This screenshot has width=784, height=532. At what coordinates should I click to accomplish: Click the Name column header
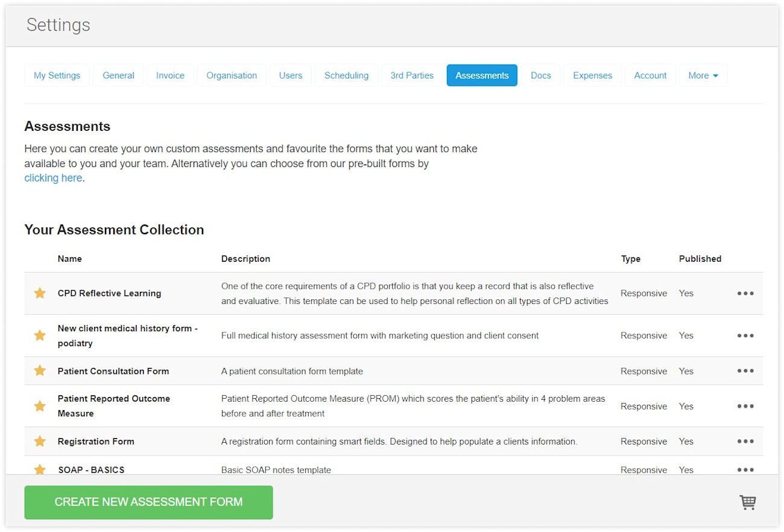point(70,259)
